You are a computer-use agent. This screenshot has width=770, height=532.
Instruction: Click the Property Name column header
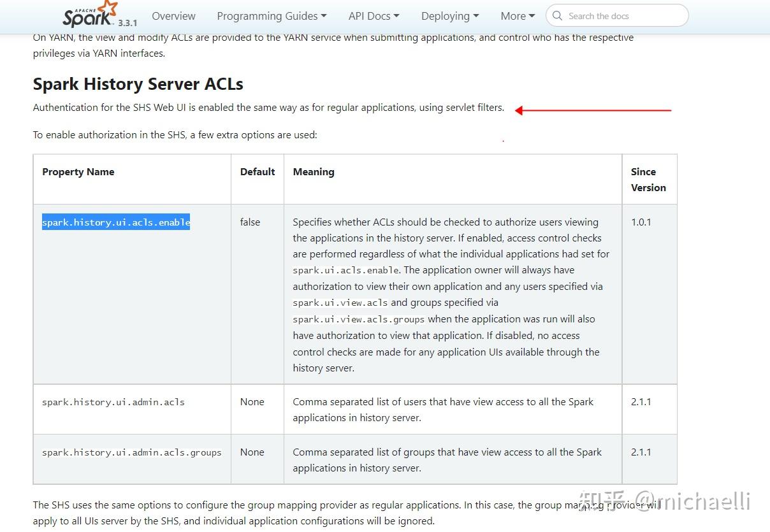tap(78, 172)
